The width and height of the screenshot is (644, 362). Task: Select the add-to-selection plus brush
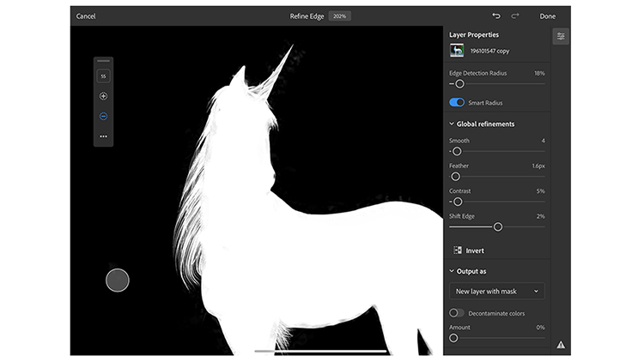click(x=103, y=96)
